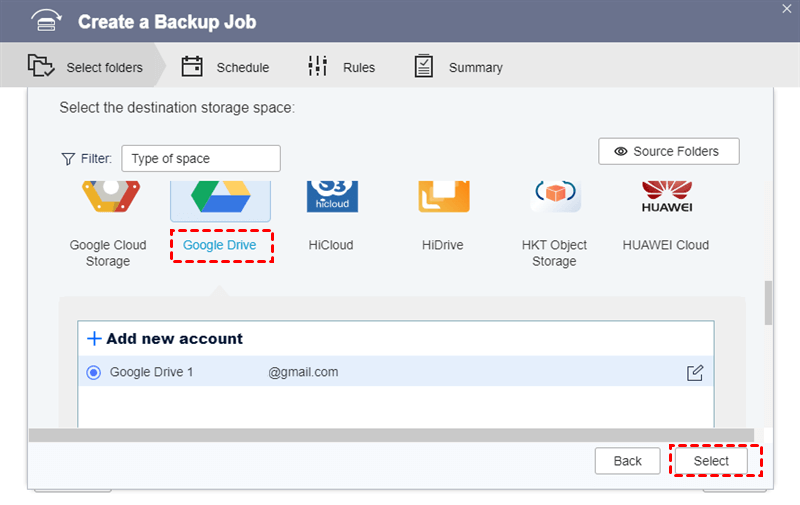Choose the HKT Object Storage icon
The image size is (800, 505).
click(554, 197)
